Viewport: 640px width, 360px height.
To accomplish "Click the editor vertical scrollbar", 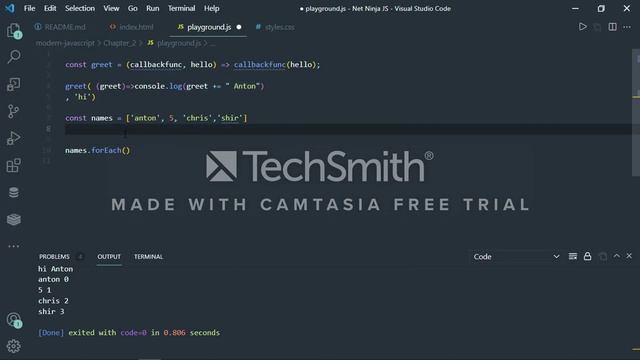I will pos(636,112).
